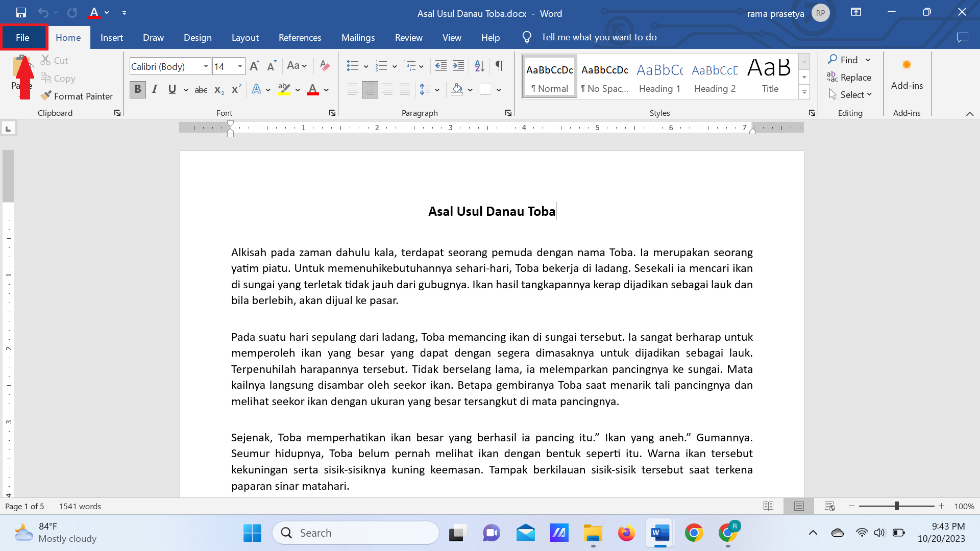Toggle Center alignment

click(370, 90)
